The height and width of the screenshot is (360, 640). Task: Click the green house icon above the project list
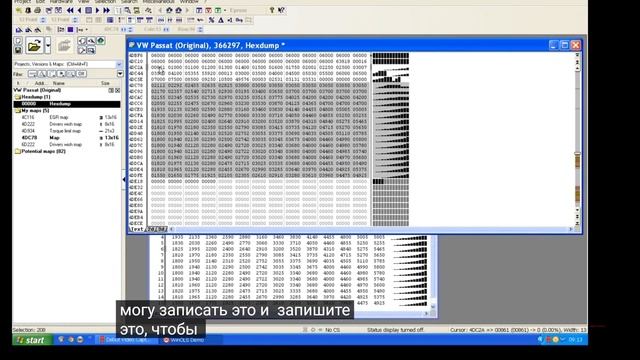point(100,40)
